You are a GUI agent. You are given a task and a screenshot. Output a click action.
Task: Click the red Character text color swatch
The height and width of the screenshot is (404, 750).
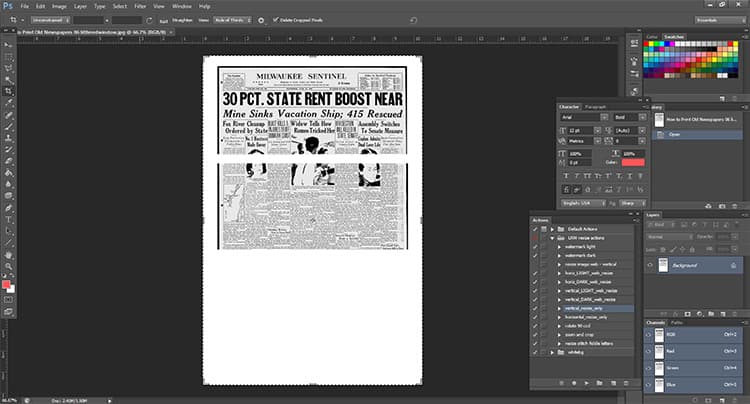pos(633,163)
